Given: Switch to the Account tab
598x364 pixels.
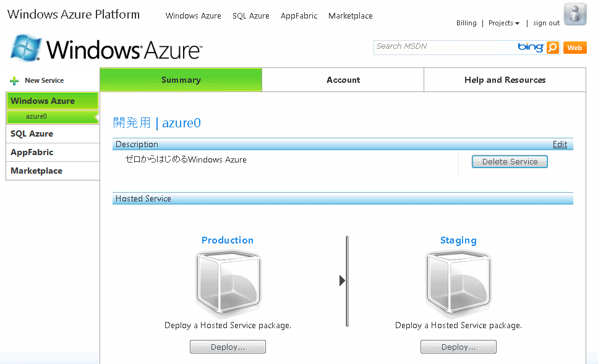Looking at the screenshot, I should [343, 80].
